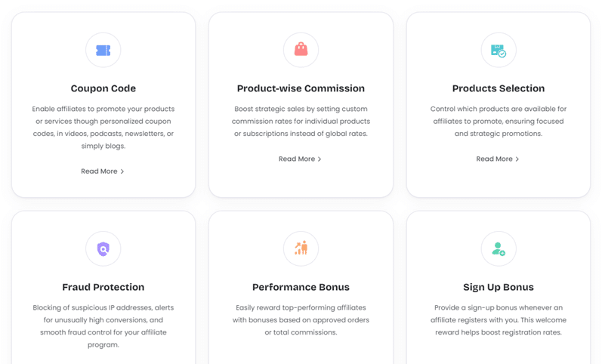Click the Fraud Protection heading

click(x=103, y=287)
